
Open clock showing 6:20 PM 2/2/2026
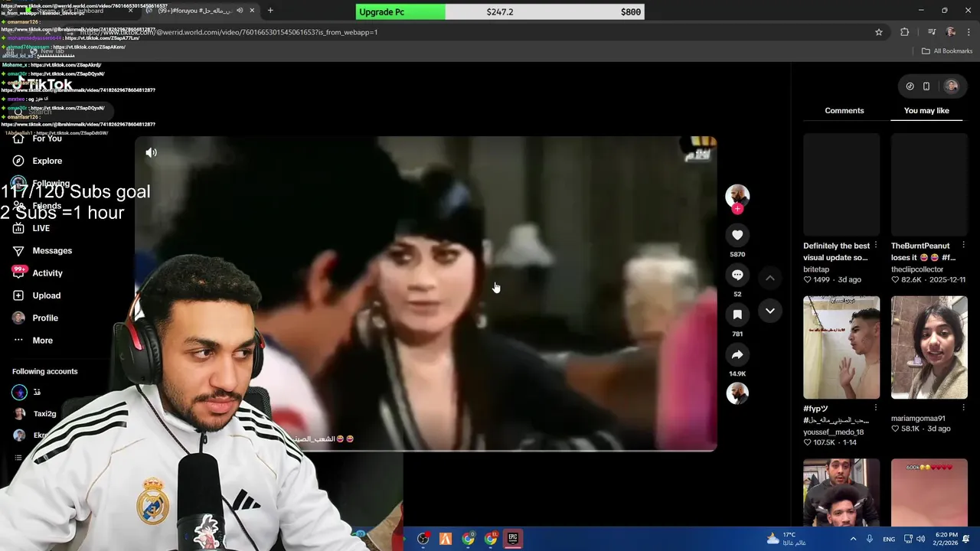(946, 539)
